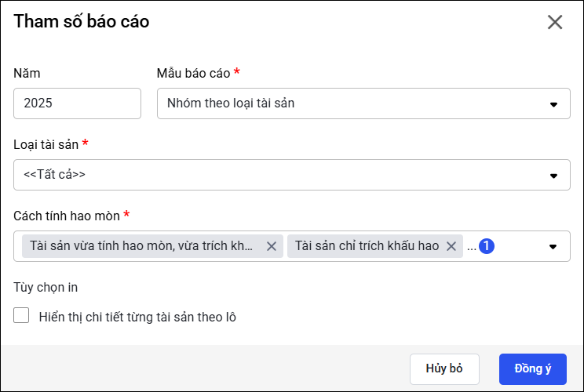Click the 'Tài sản chỉ trích khấu hao' chip label
This screenshot has width=584, height=392.
tap(367, 246)
